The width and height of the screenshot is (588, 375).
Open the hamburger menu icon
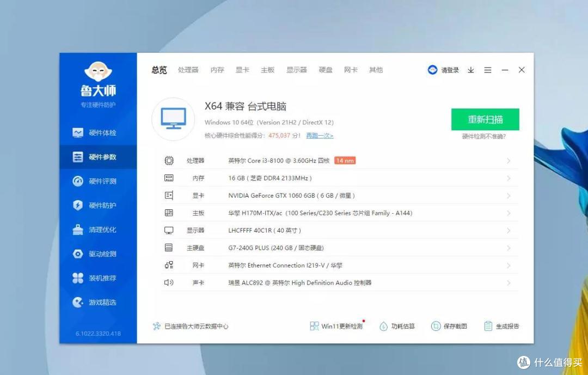point(487,70)
